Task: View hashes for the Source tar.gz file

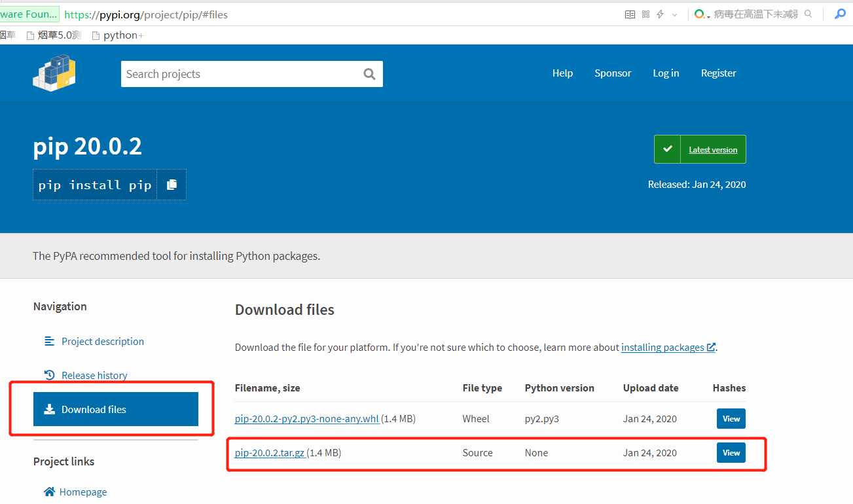Action: 731,452
